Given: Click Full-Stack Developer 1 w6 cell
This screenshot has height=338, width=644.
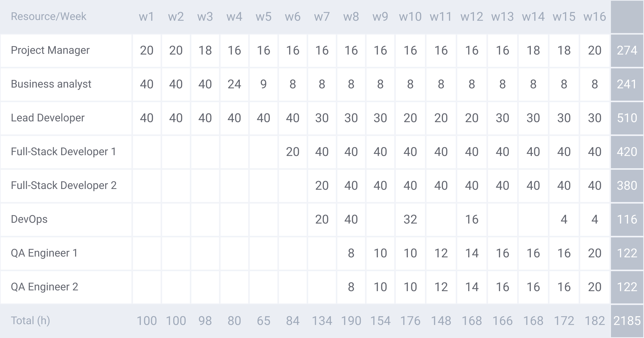Looking at the screenshot, I should coord(293,152).
